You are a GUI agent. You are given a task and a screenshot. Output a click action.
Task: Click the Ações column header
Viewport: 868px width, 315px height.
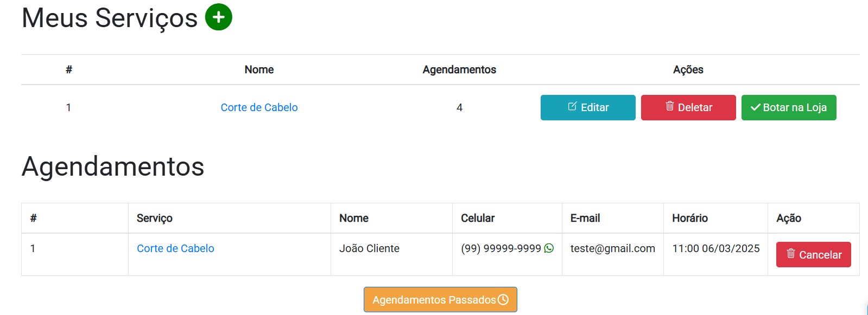coord(688,69)
